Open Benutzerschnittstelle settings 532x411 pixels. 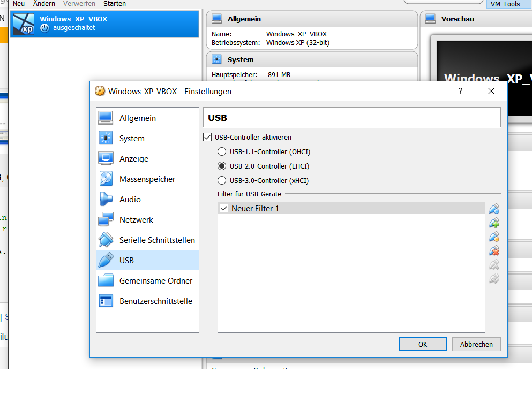[147, 301]
